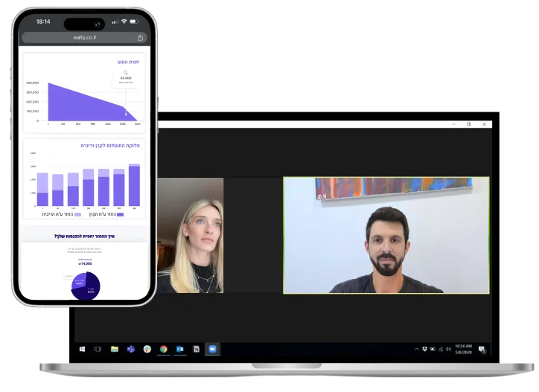This screenshot has height=392, width=539.
Task: Open Task View from the taskbar
Action: tap(98, 349)
